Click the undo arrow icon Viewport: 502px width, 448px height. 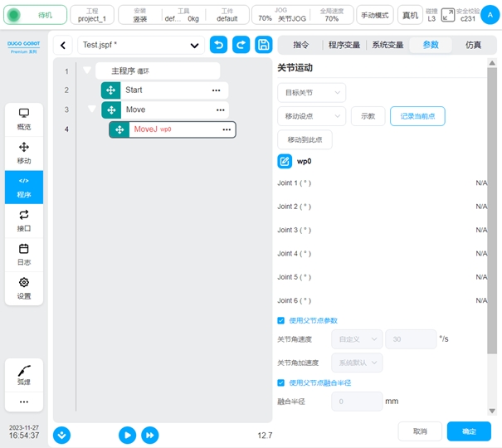click(x=218, y=46)
